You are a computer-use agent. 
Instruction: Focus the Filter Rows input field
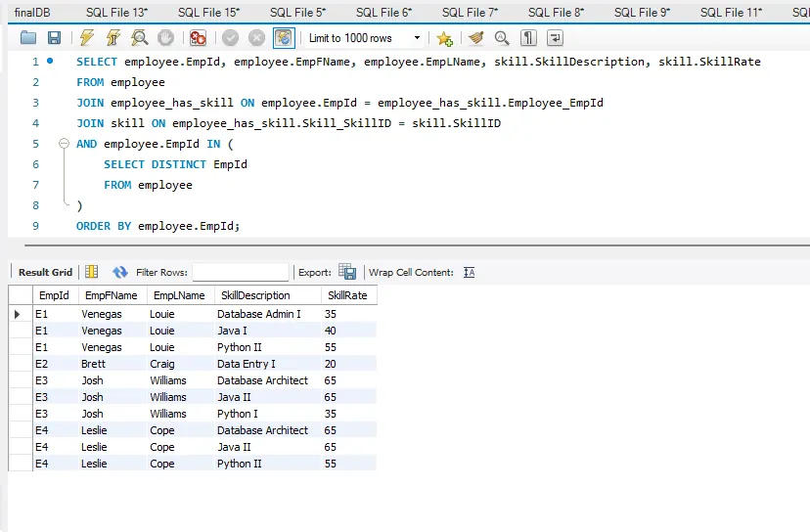(241, 272)
